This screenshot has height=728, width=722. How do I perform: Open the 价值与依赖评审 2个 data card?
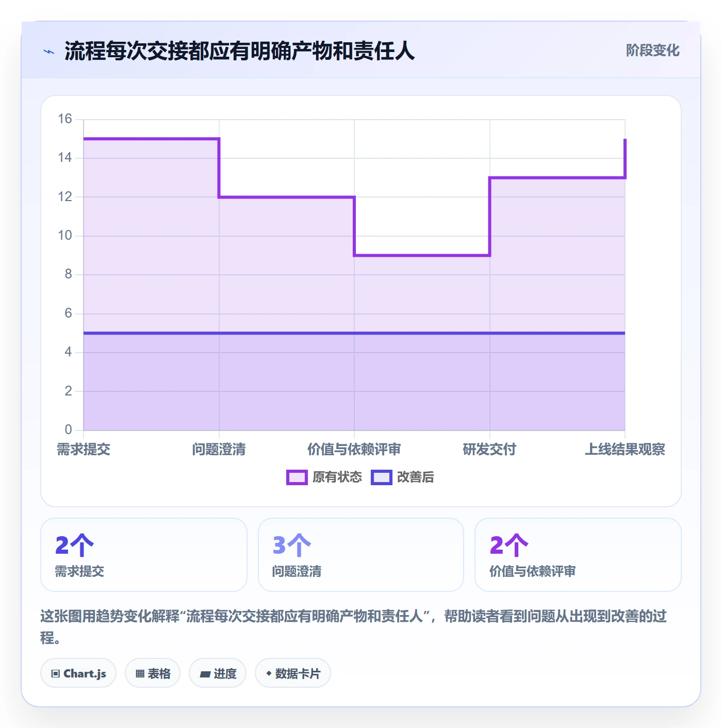click(578, 555)
